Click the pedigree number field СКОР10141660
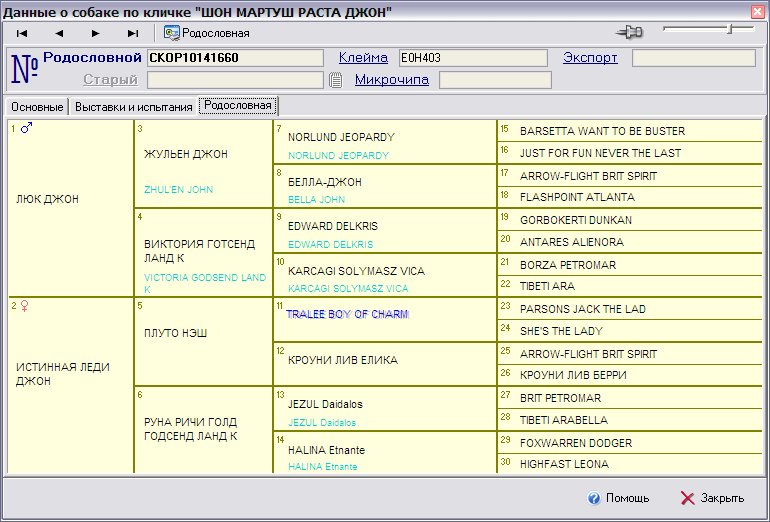 235,58
